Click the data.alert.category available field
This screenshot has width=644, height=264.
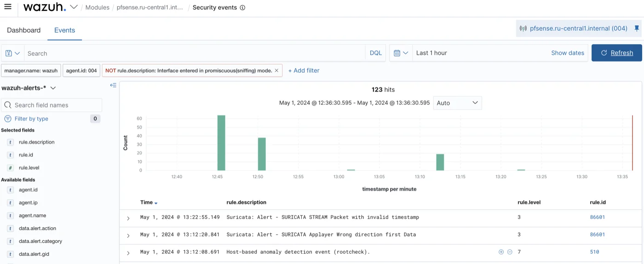tap(40, 241)
